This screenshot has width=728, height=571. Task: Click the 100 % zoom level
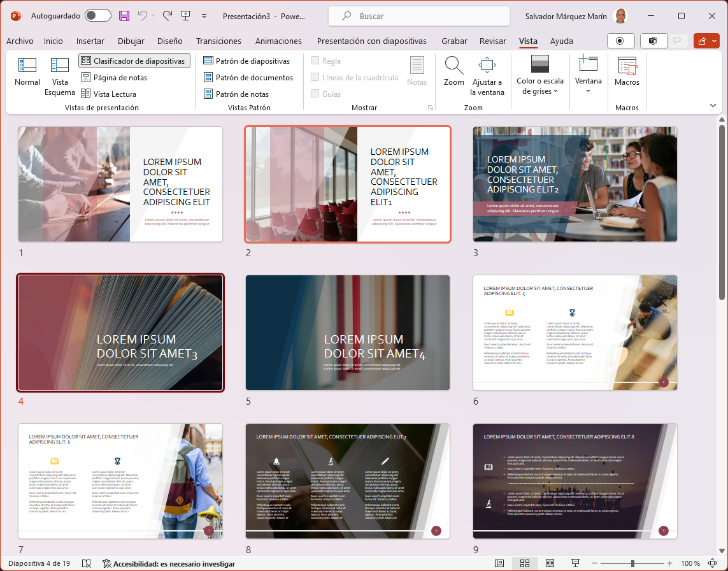point(690,563)
